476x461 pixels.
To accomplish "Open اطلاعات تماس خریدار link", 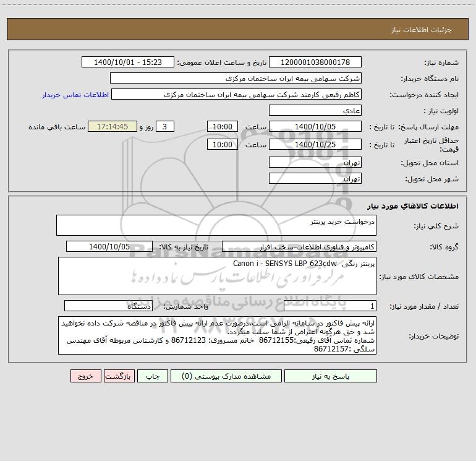I will [x=75, y=95].
